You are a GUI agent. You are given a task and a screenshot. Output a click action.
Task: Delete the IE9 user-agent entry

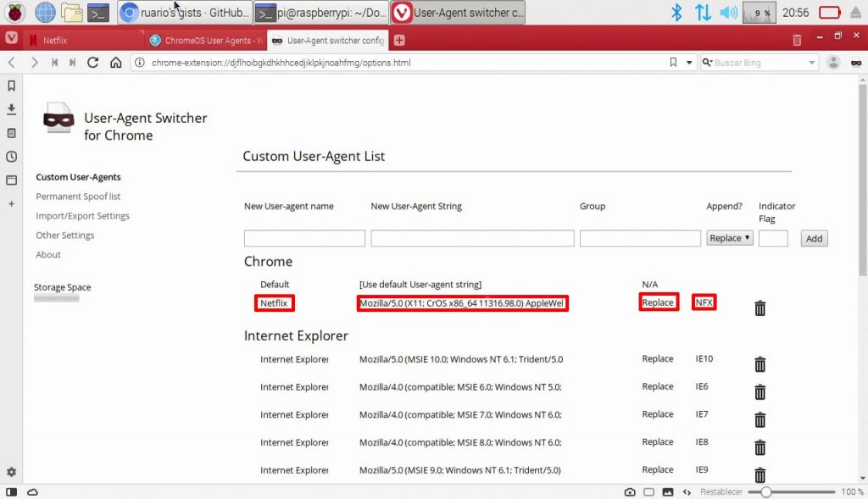760,474
